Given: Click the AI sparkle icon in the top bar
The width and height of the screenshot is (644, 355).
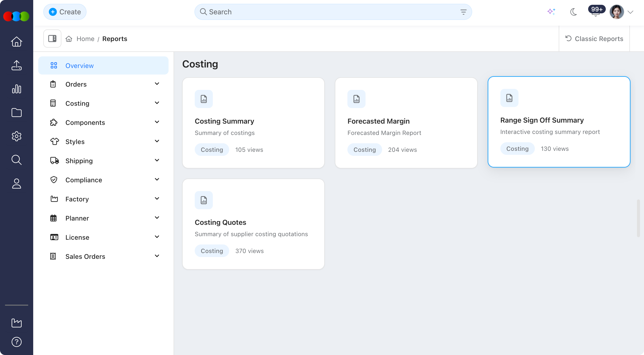Looking at the screenshot, I should pos(551,12).
